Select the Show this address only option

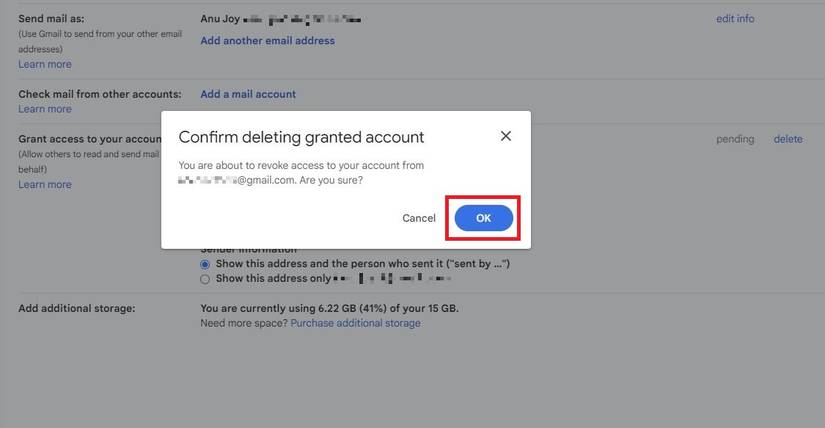205,279
